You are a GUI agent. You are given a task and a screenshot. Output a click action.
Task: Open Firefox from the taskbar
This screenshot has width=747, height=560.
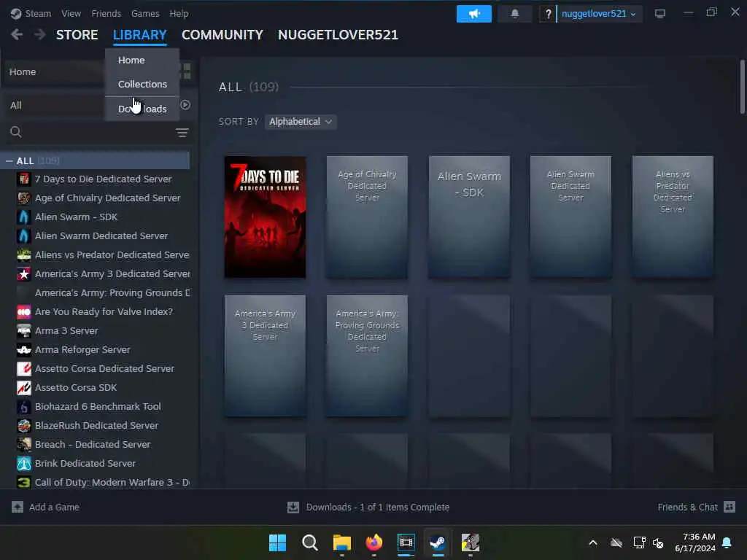(x=374, y=542)
